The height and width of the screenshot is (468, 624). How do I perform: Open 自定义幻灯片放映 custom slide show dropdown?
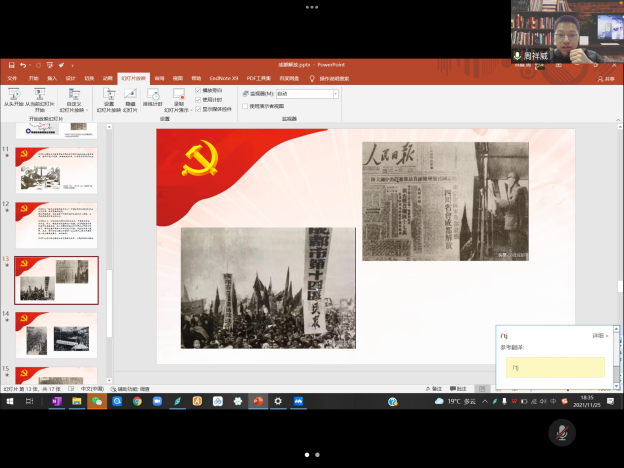74,100
